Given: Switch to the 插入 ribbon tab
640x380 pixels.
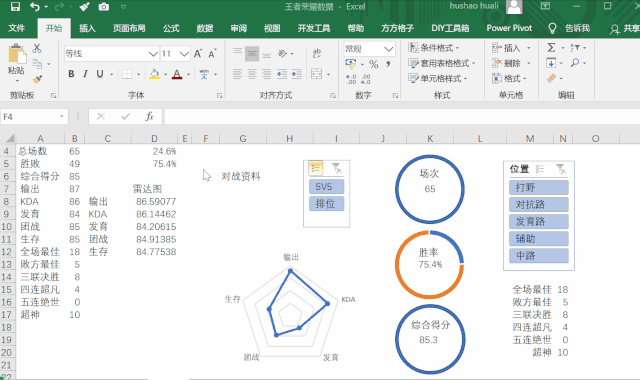Looking at the screenshot, I should tap(87, 28).
